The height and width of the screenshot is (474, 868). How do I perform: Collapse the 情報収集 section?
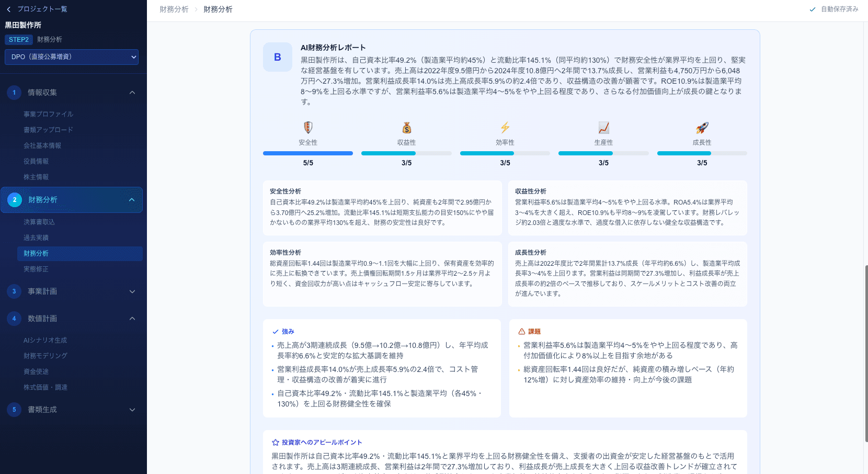(x=132, y=92)
